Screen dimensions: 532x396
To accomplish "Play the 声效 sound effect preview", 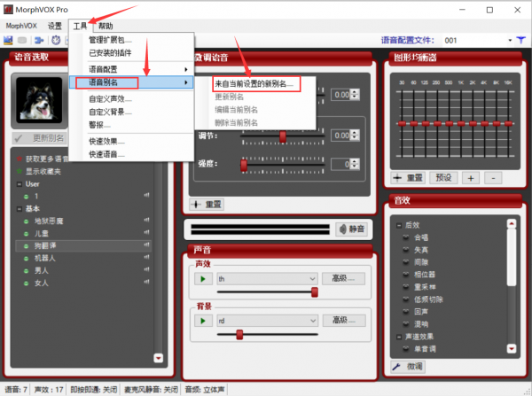I will tap(203, 279).
